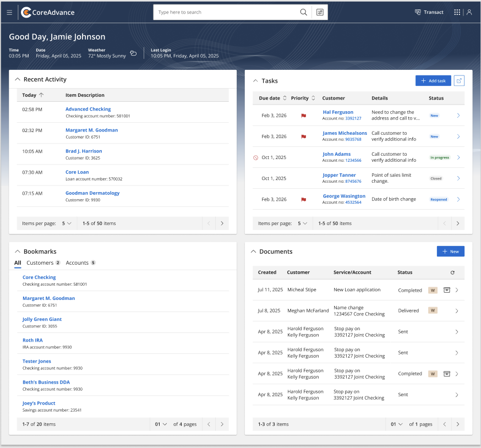Viewport: 481px width, 448px height.
Task: Open arrow for Meghan McFarland document
Action: [457, 311]
